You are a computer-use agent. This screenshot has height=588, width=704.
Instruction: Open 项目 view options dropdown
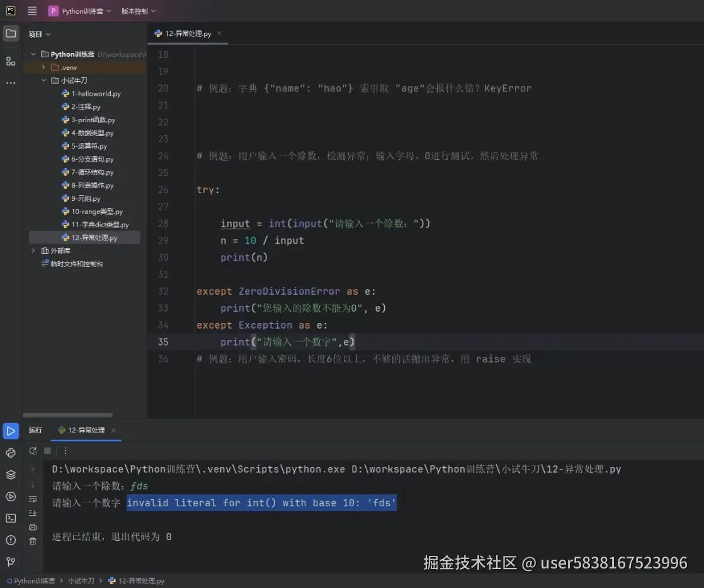tap(40, 34)
